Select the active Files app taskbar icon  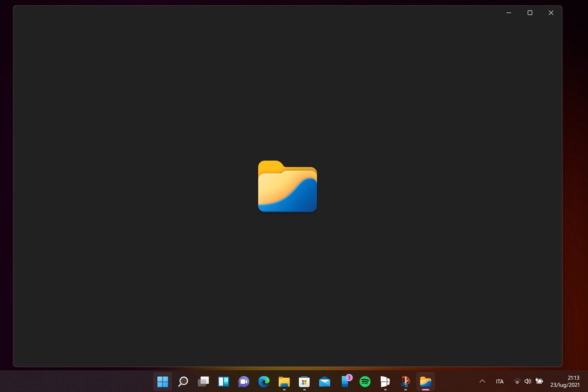(x=425, y=382)
